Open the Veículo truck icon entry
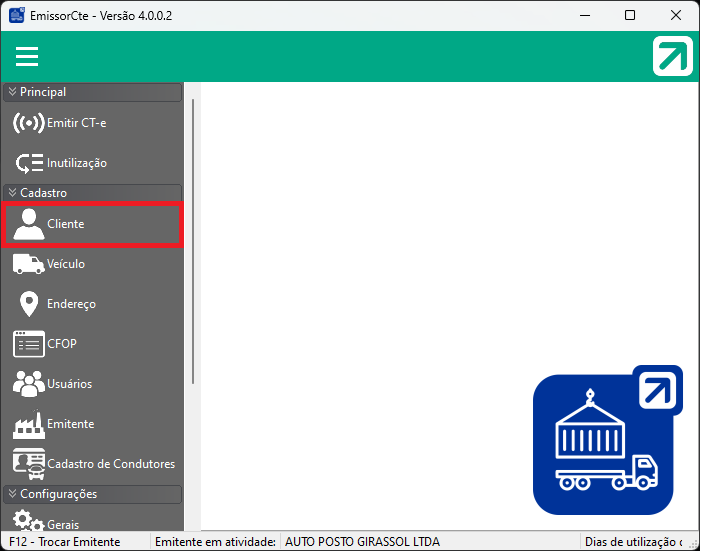The width and height of the screenshot is (701, 552). [x=65, y=264]
